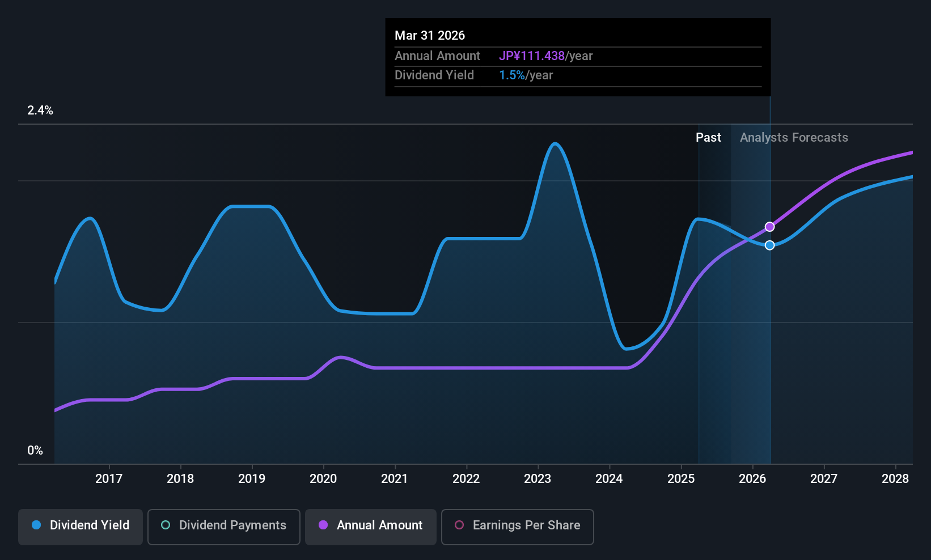Click the 2023 x-axis label
This screenshot has height=560, width=931.
[x=538, y=478]
